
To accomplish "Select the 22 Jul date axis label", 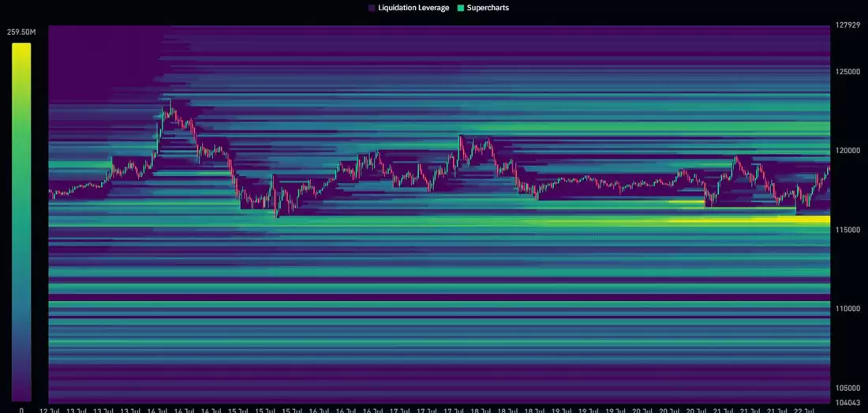I will pos(803,410).
